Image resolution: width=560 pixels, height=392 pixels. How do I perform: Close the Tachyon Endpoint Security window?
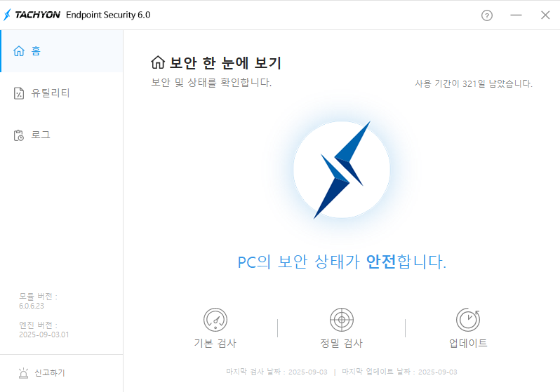pyautogui.click(x=545, y=15)
